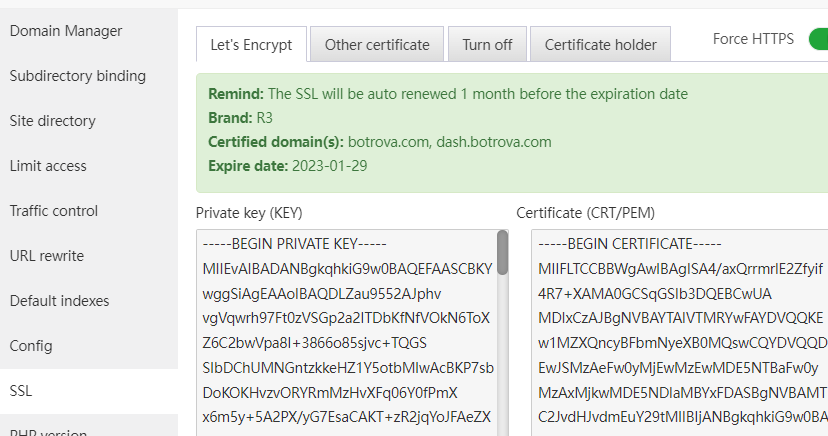
Task: Select the SSL sidebar item
Action: [21, 391]
